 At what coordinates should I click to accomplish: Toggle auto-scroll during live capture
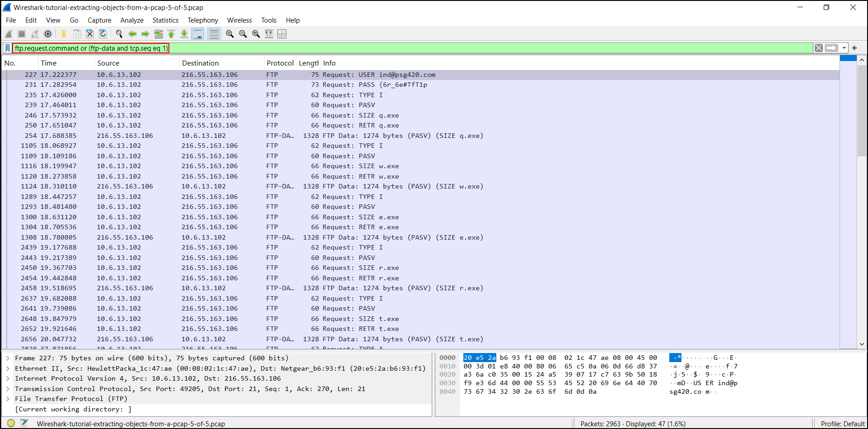(x=198, y=34)
